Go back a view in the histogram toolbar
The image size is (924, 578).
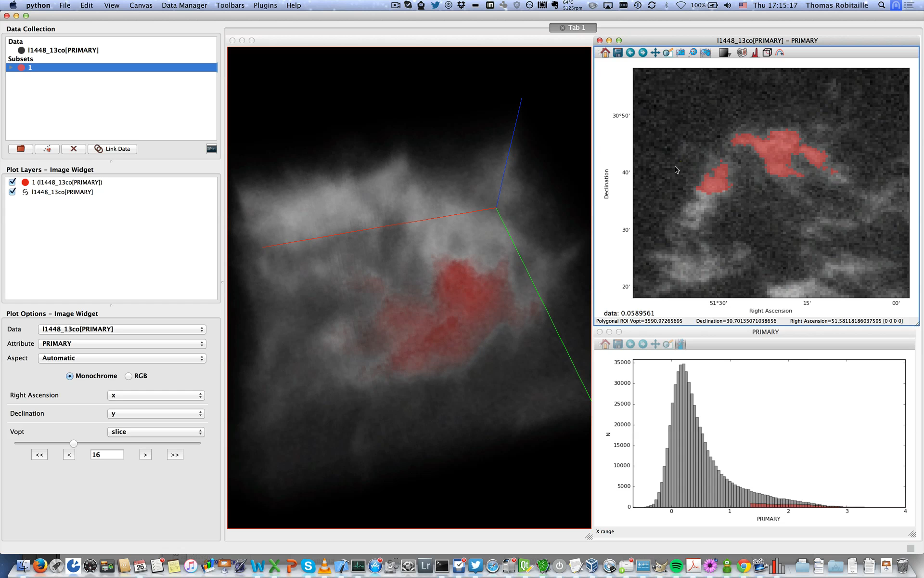630,344
